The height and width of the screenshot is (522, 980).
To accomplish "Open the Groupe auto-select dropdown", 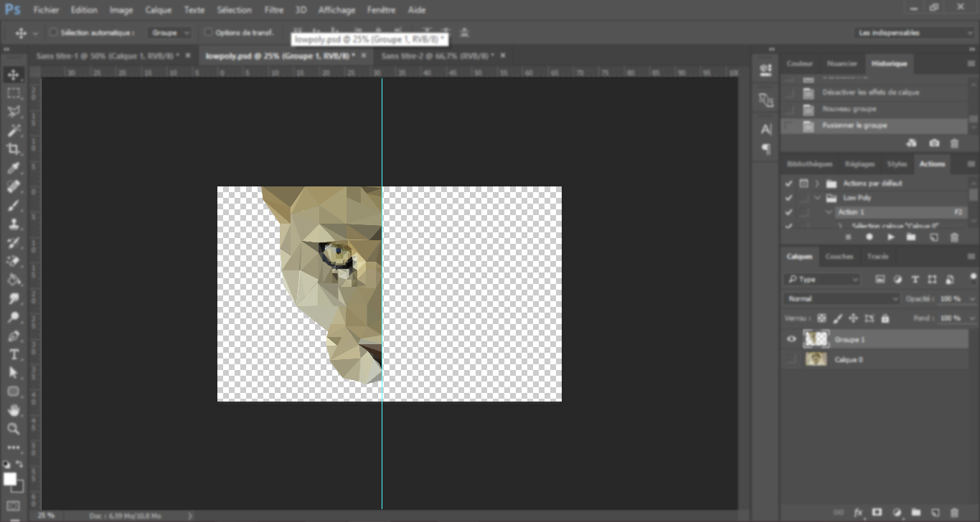I will coord(170,33).
